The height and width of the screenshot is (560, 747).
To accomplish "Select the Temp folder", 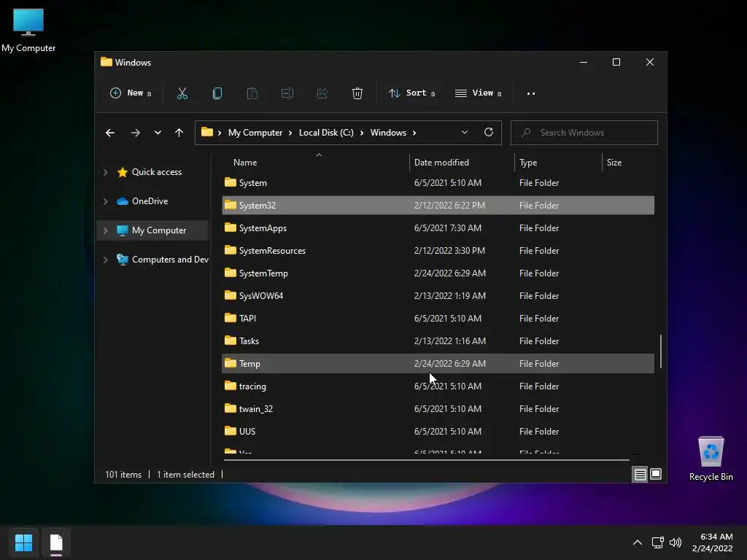I will [438, 364].
